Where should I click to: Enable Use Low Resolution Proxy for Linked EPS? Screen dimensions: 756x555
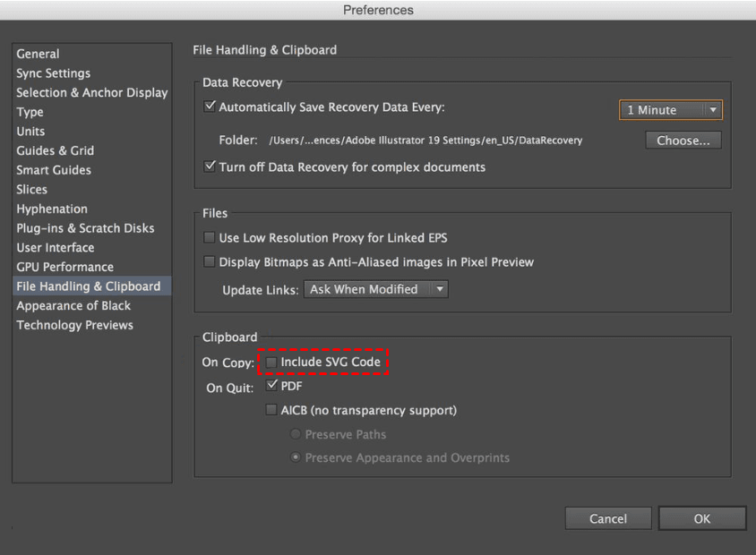click(210, 238)
